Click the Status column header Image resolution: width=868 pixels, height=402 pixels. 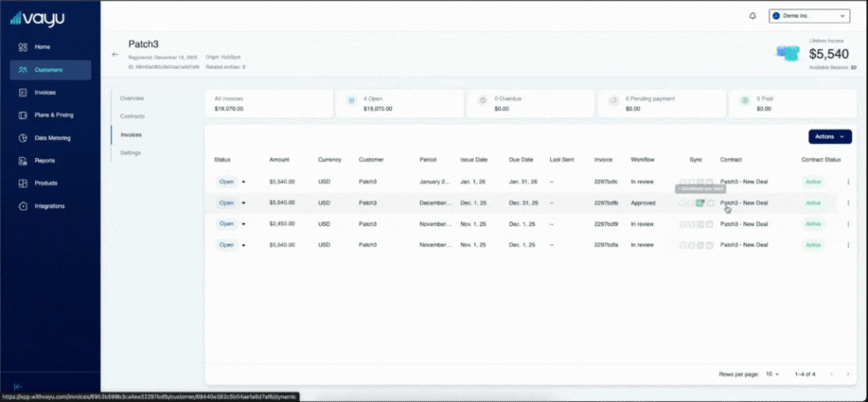(x=222, y=160)
